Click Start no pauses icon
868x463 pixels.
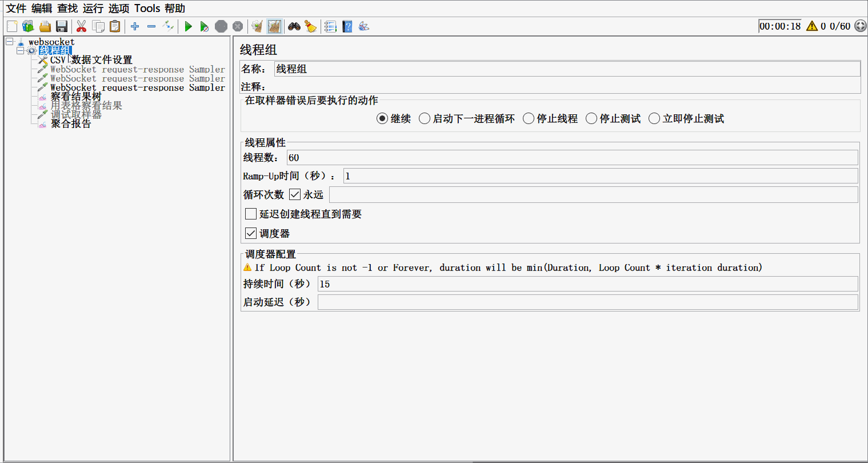[x=204, y=26]
